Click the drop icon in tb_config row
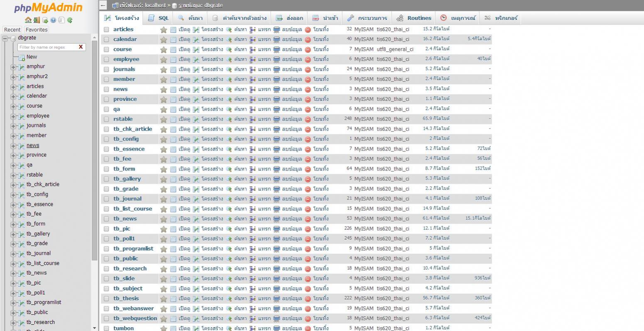The height and width of the screenshot is (331, 644). (x=308, y=139)
